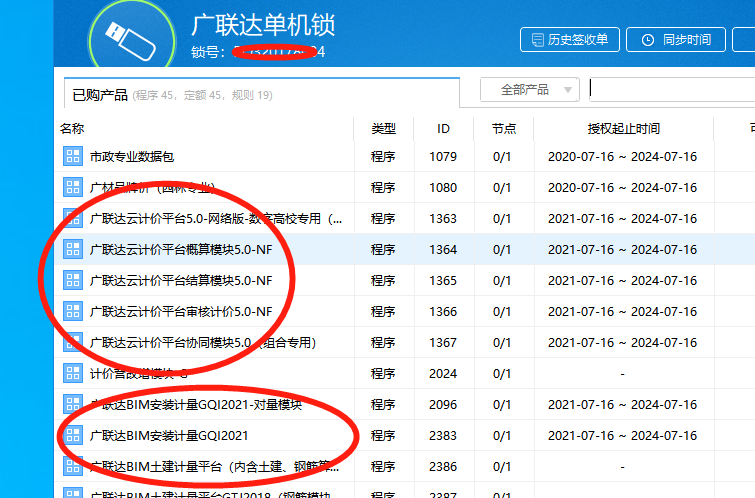Viewport: 755px width, 498px height.
Task: Select 广联达云计价平台协同模块5.0 row name
Action: coord(203,342)
